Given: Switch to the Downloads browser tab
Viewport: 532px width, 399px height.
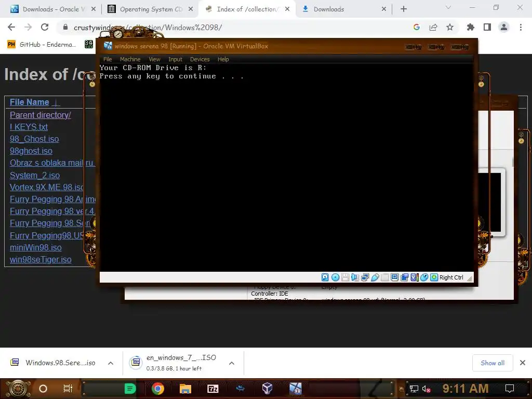Looking at the screenshot, I should click(344, 9).
